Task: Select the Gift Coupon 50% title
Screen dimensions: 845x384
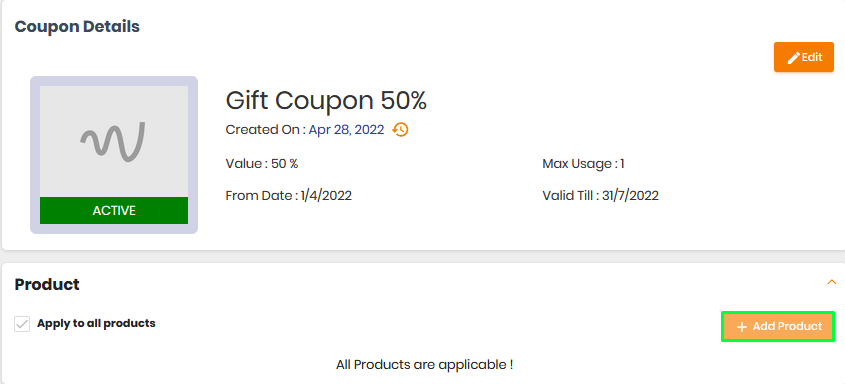Action: (326, 100)
